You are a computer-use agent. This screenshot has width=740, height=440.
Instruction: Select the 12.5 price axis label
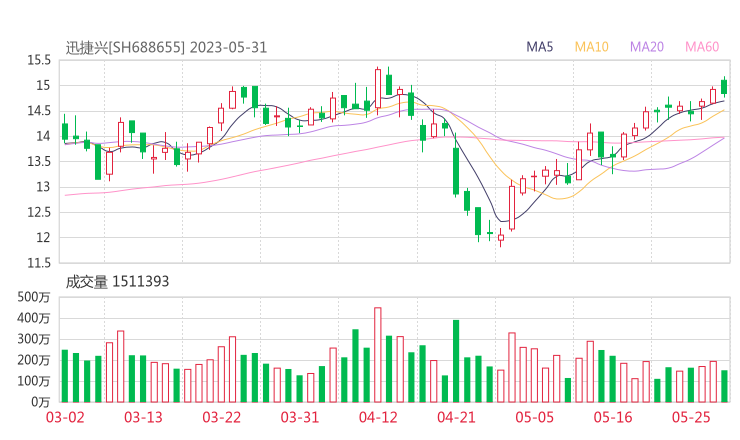pyautogui.click(x=39, y=212)
